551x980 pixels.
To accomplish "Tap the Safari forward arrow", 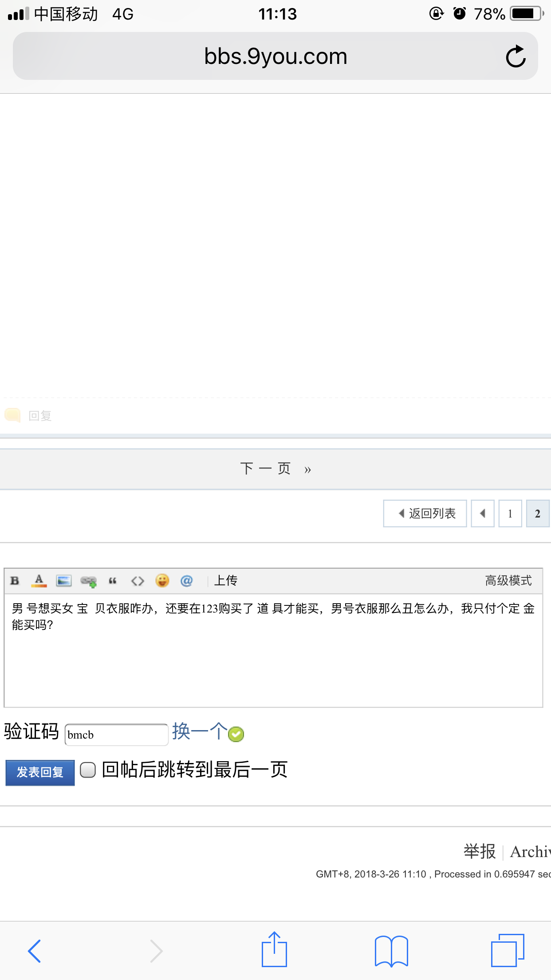I will pos(156,951).
